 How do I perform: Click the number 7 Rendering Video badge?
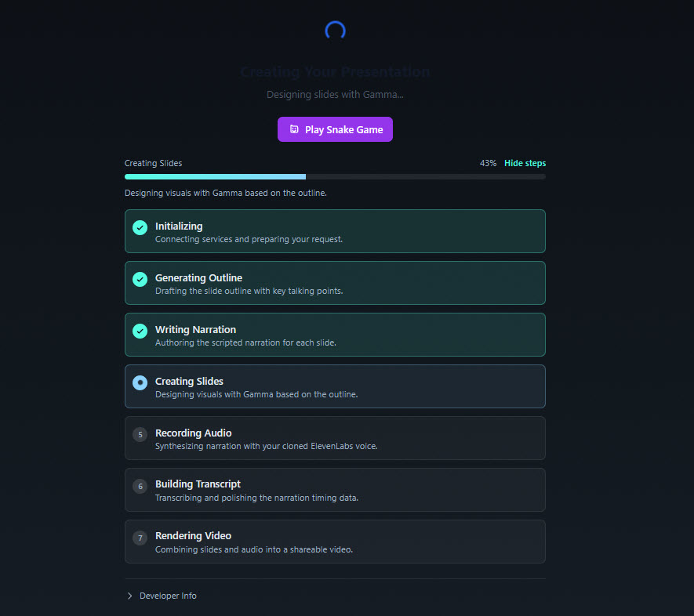(x=140, y=538)
